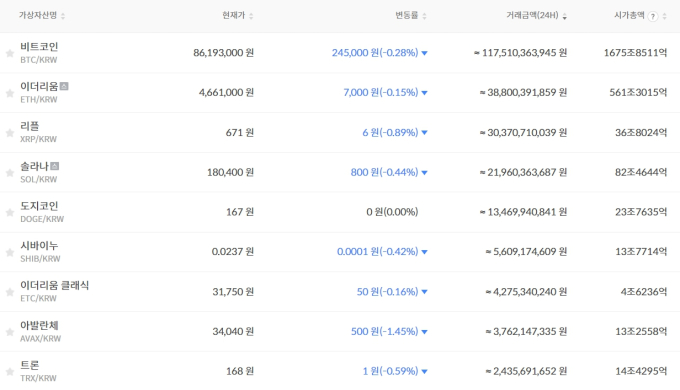
Task: Click the down arrow beside -0.15% change
Action: [425, 93]
